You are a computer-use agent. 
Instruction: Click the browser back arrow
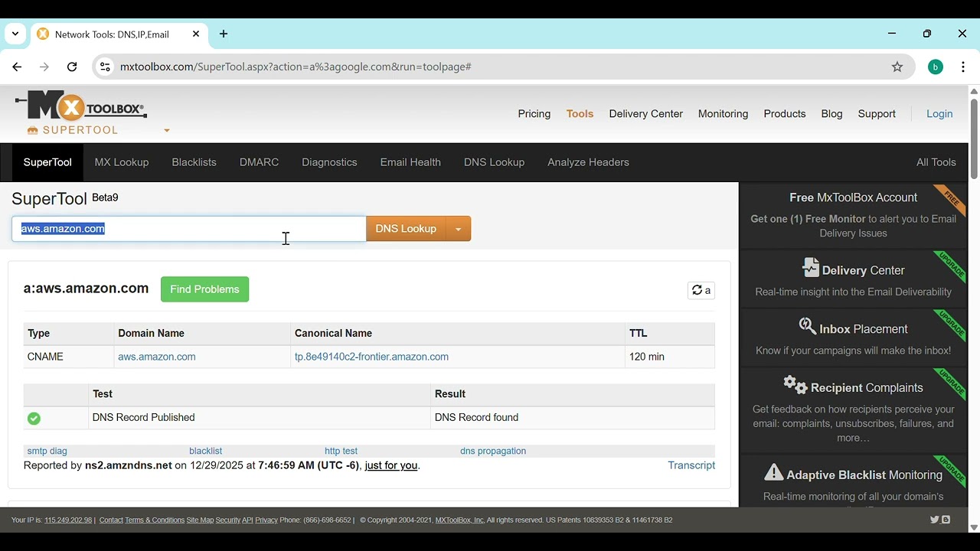click(17, 67)
